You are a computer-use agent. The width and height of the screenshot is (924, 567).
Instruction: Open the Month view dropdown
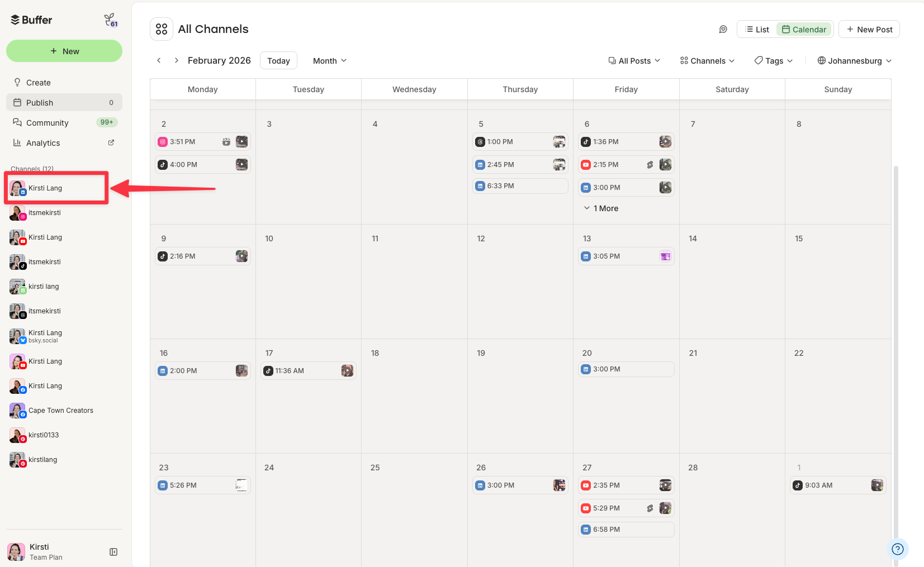coord(329,60)
